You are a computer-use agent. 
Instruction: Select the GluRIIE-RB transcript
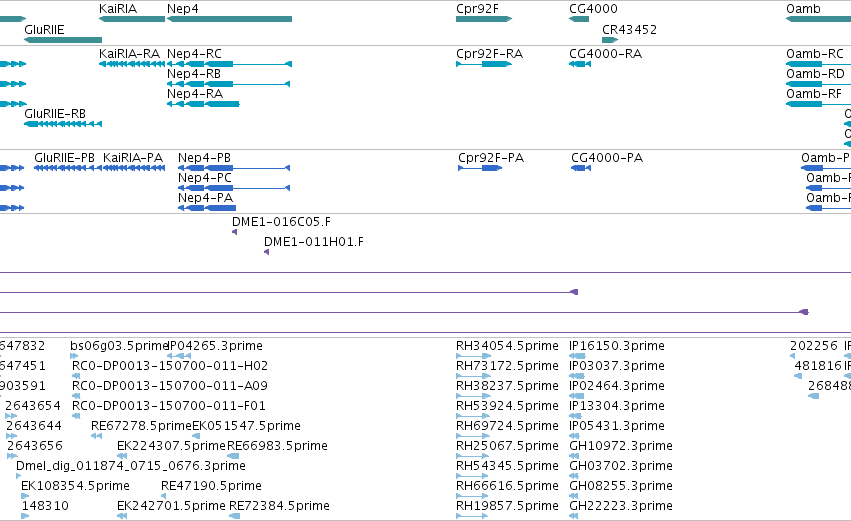(x=63, y=124)
